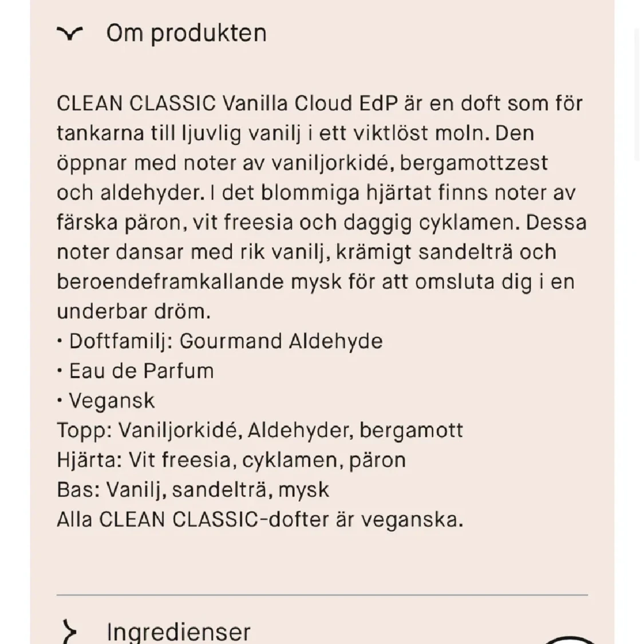Click the CLEAN CLASSIC Vanilla Cloud EdP text
The height and width of the screenshot is (644, 644).
coord(227,104)
